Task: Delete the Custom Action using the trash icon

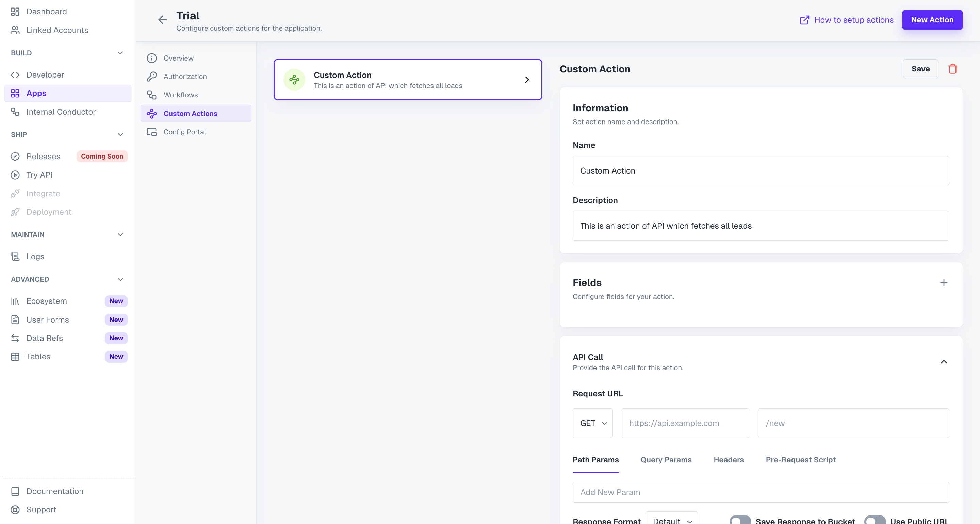Action: coord(953,69)
